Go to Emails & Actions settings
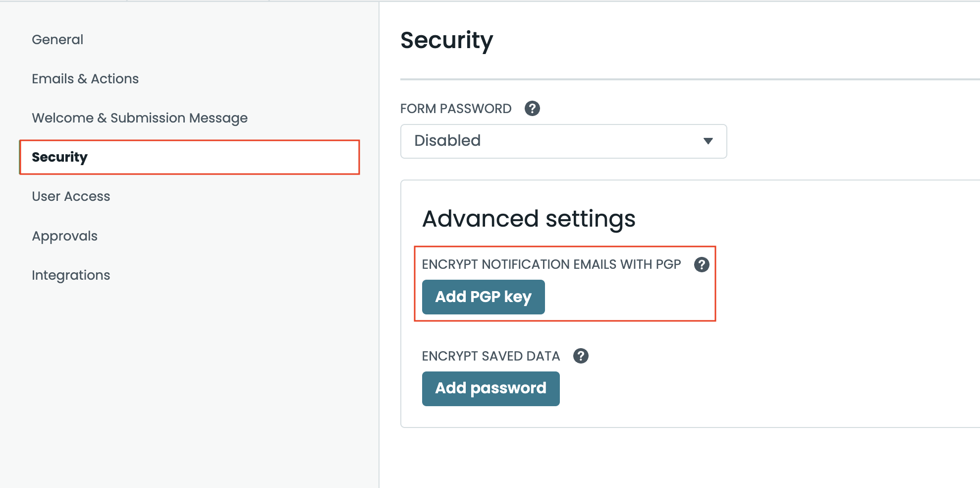Viewport: 980px width, 488px height. coord(85,79)
